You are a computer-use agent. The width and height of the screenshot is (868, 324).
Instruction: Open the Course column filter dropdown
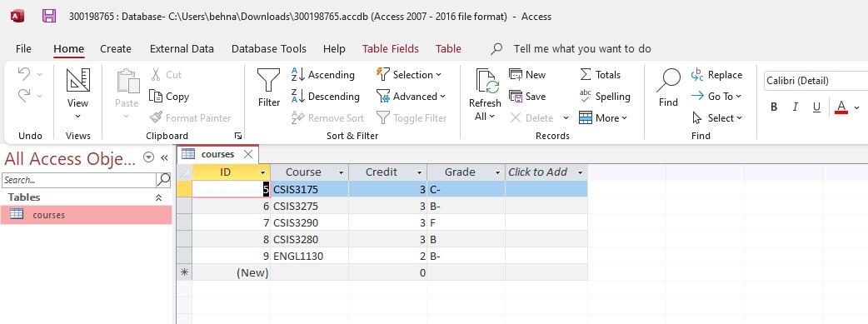pyautogui.click(x=341, y=172)
